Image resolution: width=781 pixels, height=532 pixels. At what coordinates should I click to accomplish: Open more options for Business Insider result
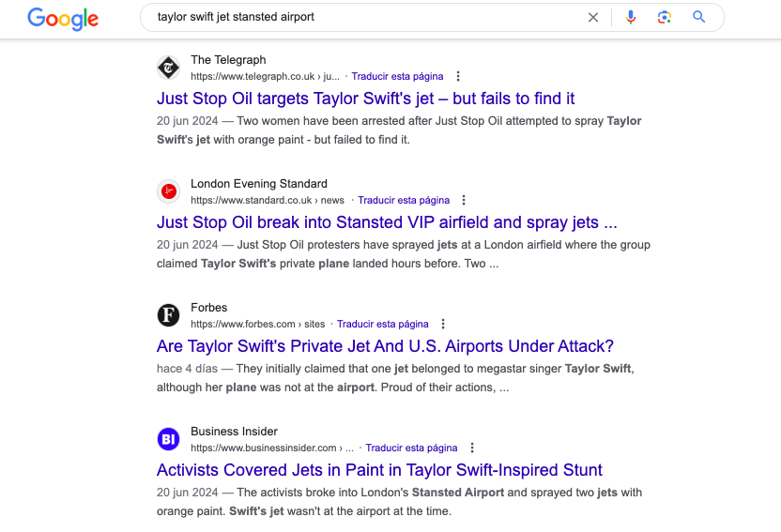472,448
